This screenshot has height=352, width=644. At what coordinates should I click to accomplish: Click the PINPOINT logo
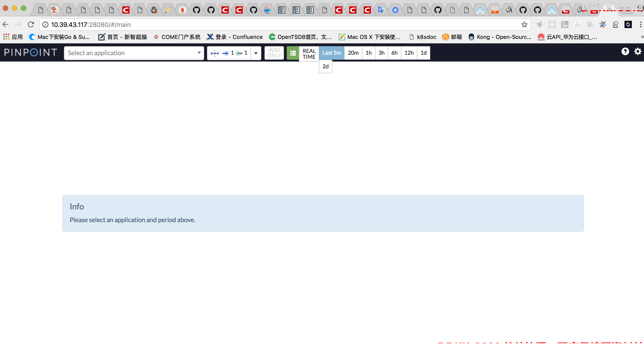coord(31,52)
